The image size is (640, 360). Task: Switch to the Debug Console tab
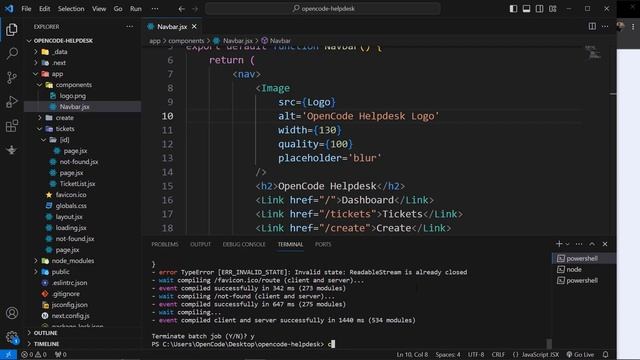click(244, 244)
